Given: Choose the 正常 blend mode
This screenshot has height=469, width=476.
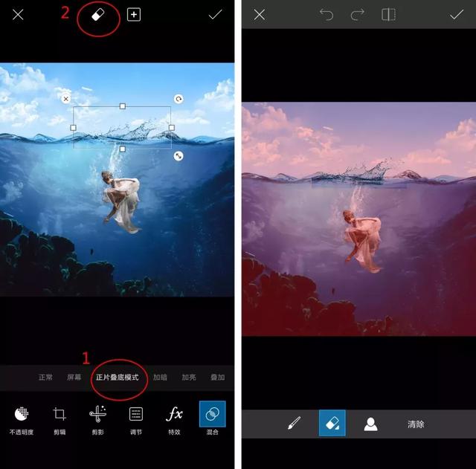Looking at the screenshot, I should click(x=45, y=378).
